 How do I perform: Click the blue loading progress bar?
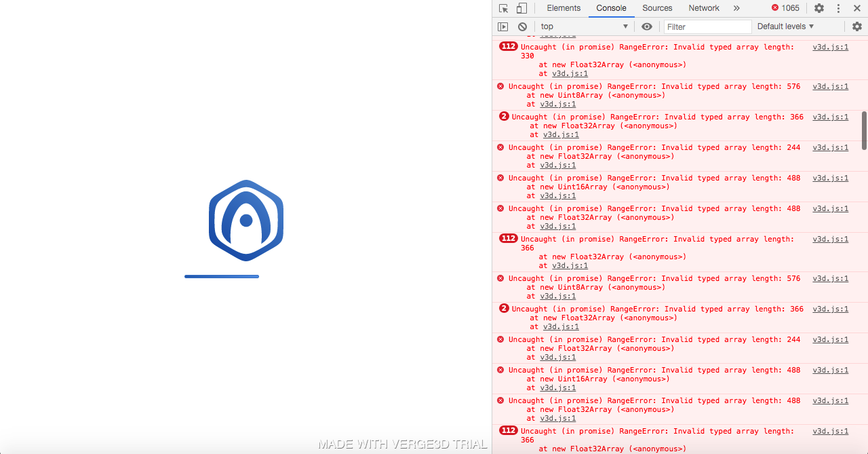click(x=222, y=277)
